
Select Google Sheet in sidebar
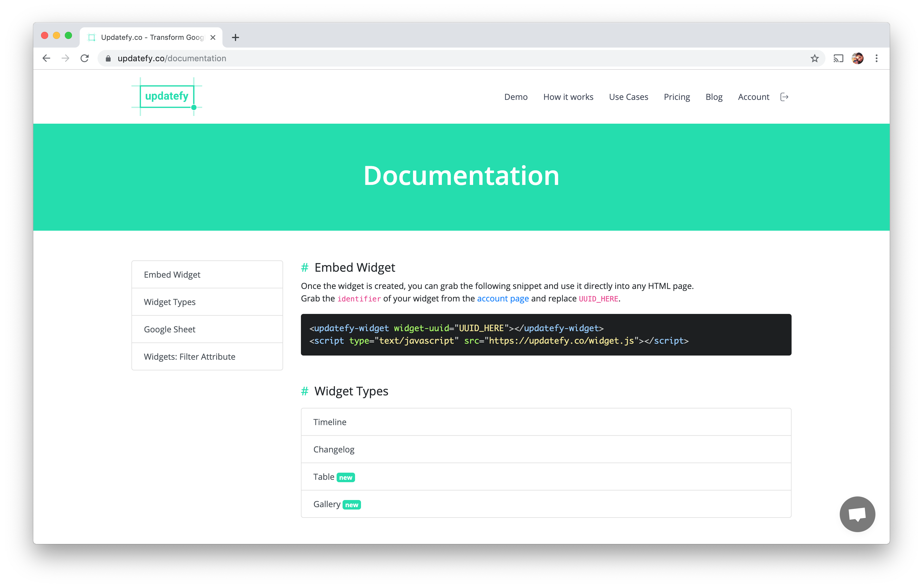point(207,329)
